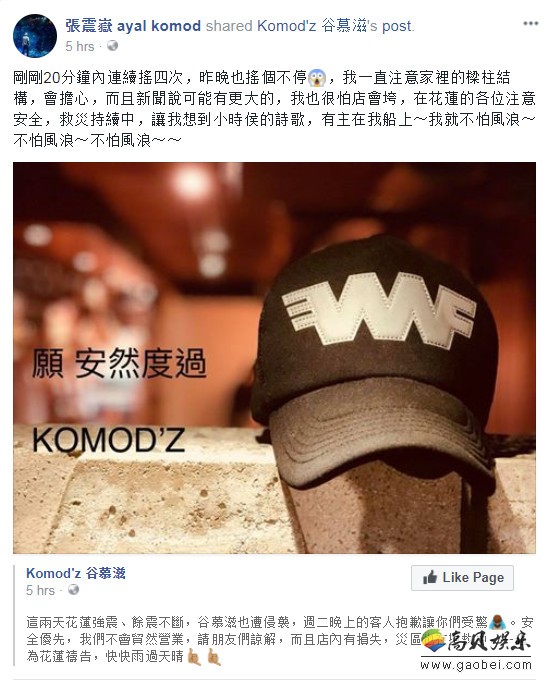
Task: Click the profile avatar of 張震嶽
Action: (35, 36)
